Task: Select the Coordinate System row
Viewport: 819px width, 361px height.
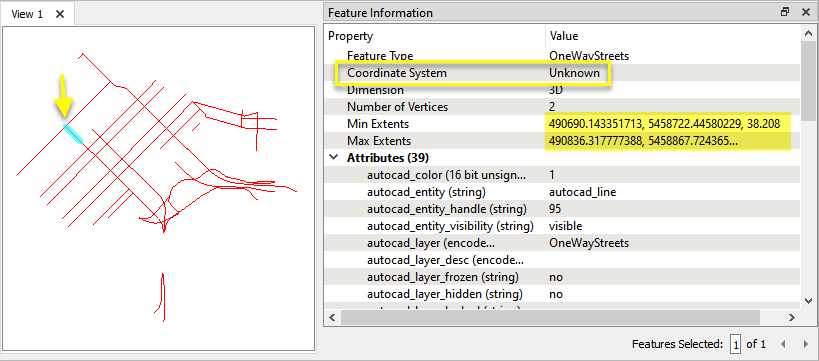Action: coord(563,73)
